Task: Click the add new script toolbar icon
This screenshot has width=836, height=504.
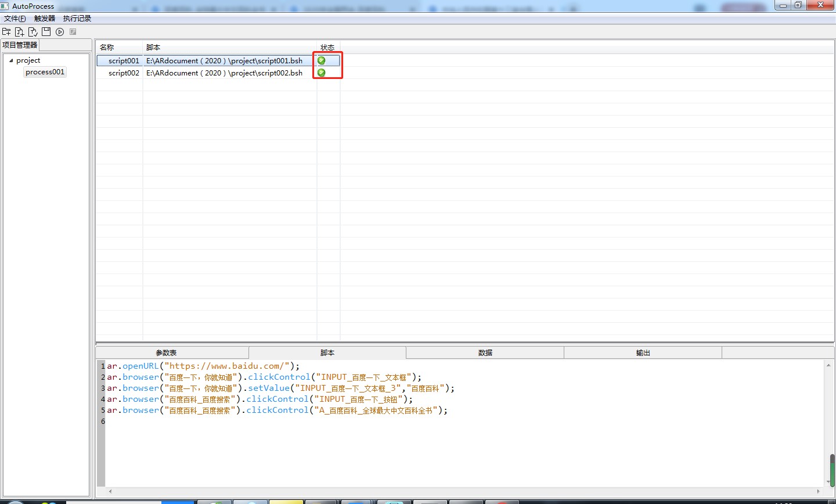Action: [20, 32]
